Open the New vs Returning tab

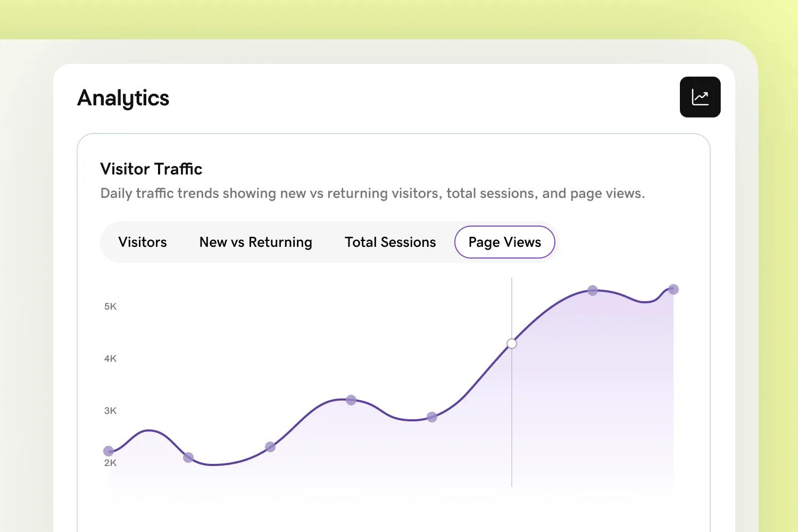pyautogui.click(x=256, y=242)
